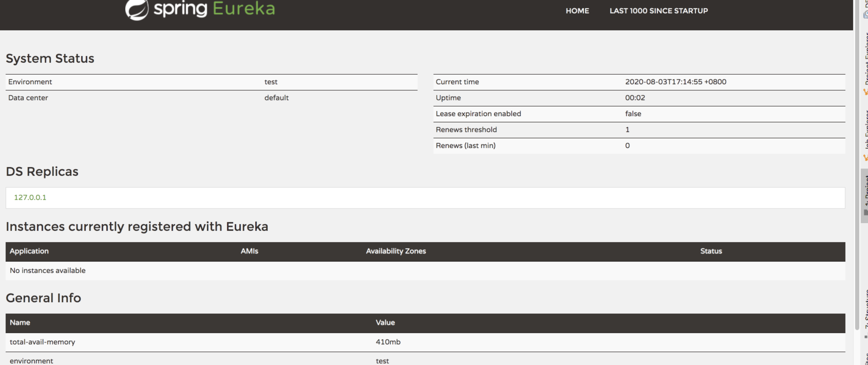Click the orange Job Explorer icon
The width and height of the screenshot is (868, 365).
[866, 158]
